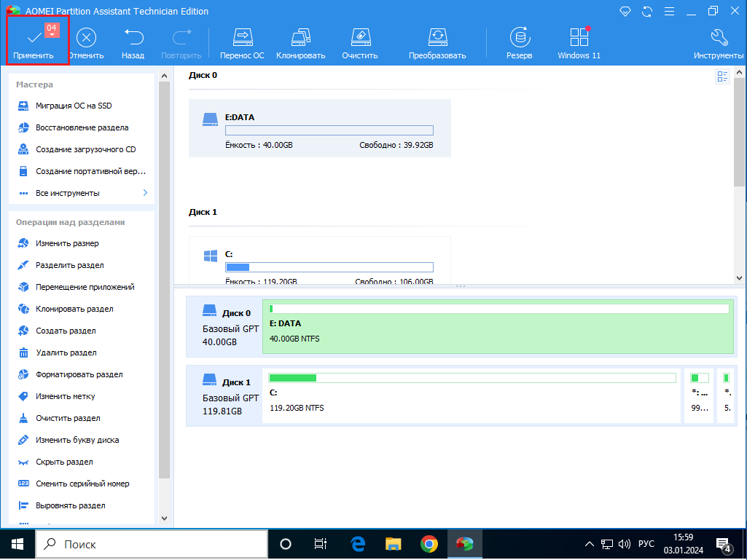Open Windows 11 check tool
747x560 pixels.
click(x=579, y=44)
